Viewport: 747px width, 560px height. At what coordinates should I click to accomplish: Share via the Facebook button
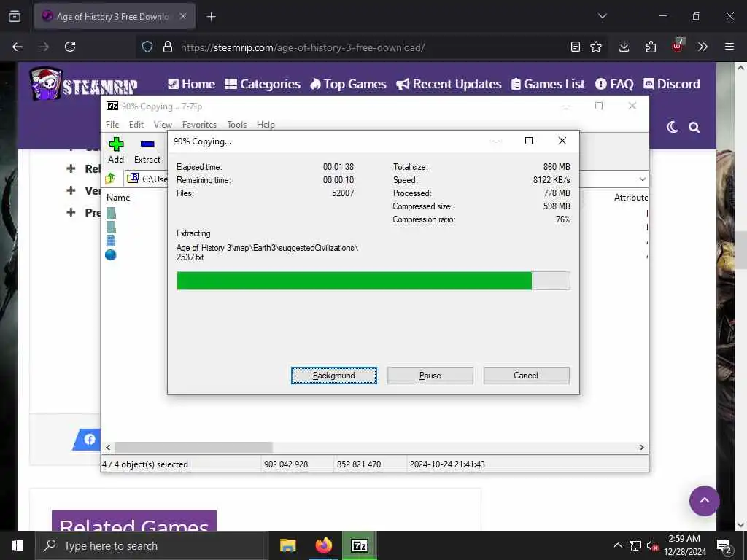coord(88,439)
